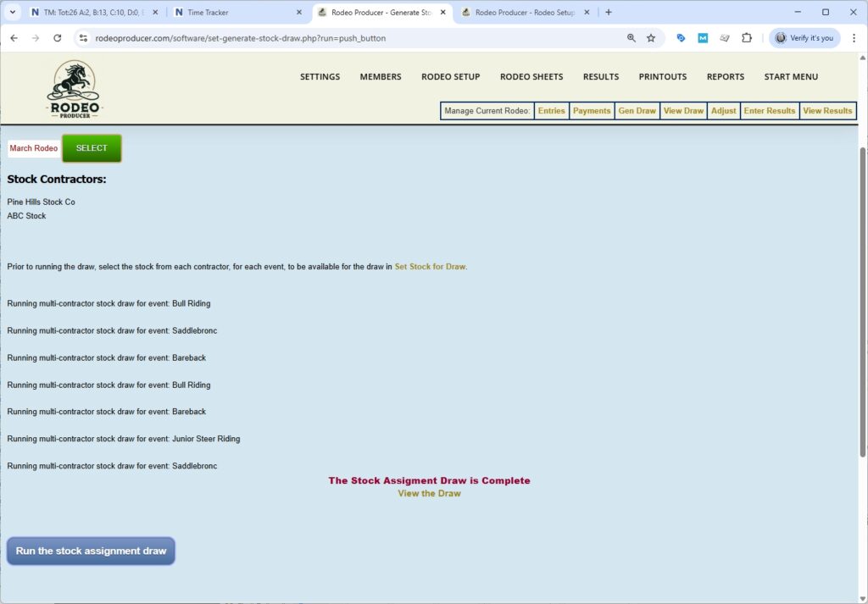Open the RODEO SHEETS menu

point(531,77)
